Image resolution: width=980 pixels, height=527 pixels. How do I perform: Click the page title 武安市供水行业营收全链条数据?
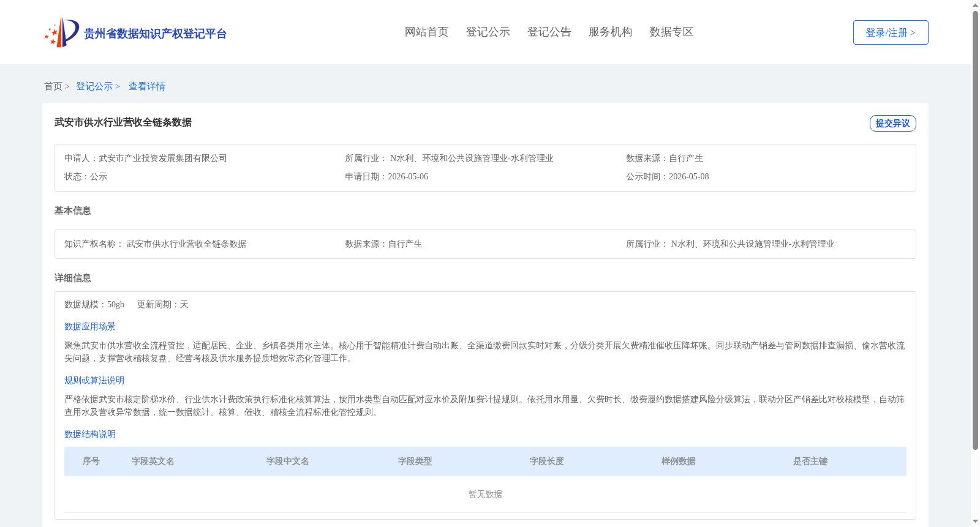[123, 122]
